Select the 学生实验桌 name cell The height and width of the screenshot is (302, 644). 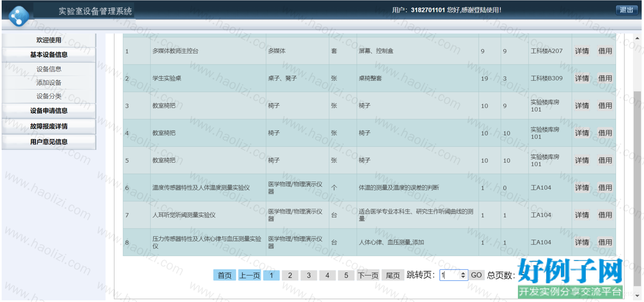208,78
